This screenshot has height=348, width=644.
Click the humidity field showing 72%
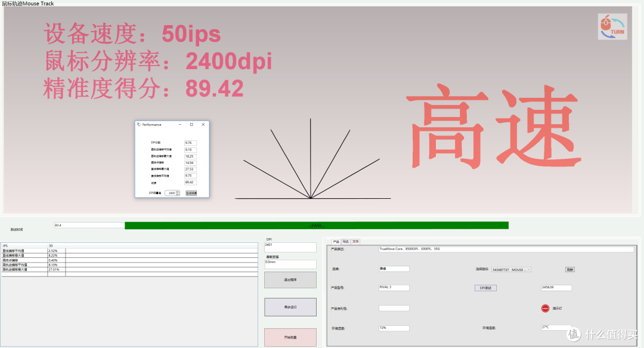(x=394, y=328)
